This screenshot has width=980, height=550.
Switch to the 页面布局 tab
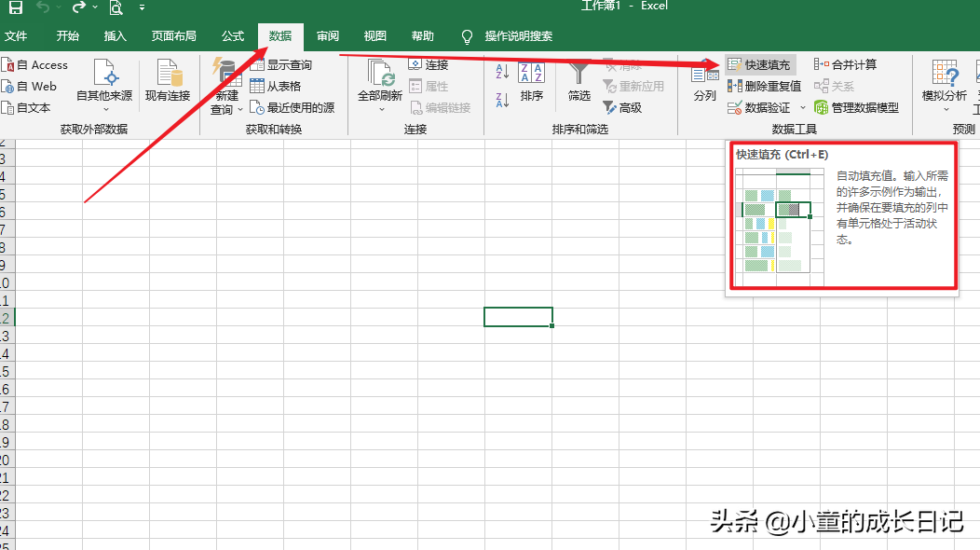174,36
